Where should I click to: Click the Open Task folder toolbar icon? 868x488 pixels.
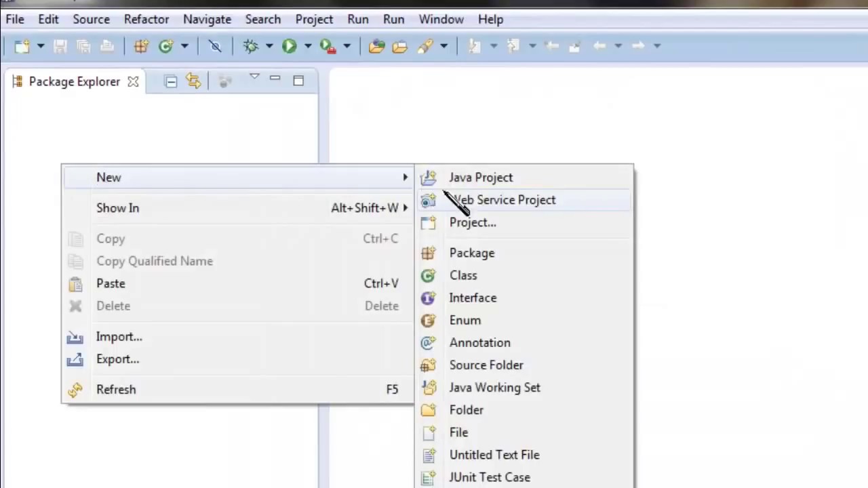point(399,46)
